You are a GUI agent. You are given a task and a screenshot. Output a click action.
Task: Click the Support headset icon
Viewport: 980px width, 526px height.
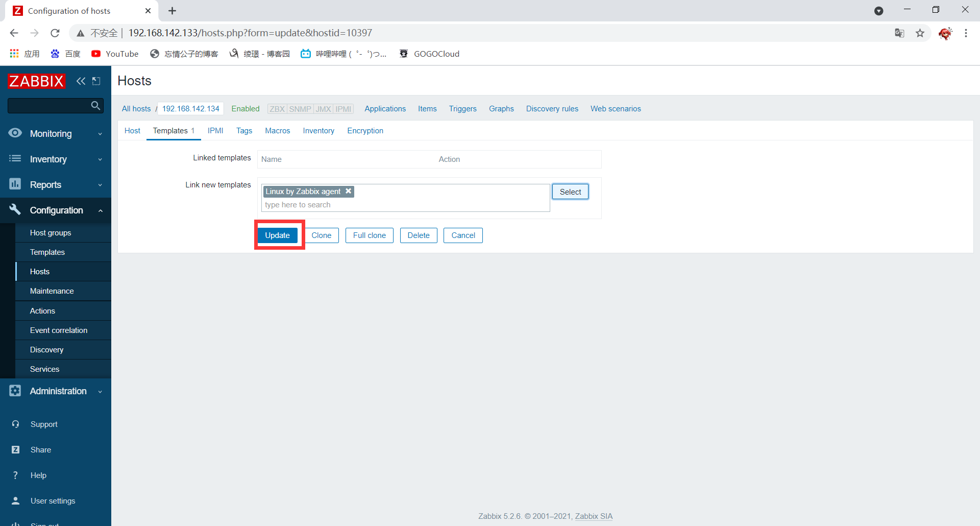pyautogui.click(x=15, y=424)
